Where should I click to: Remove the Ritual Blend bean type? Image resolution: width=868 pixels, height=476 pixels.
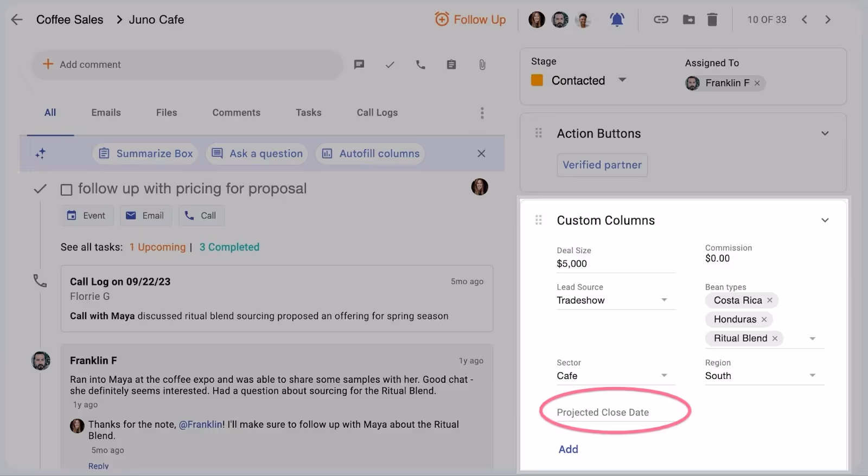(775, 338)
